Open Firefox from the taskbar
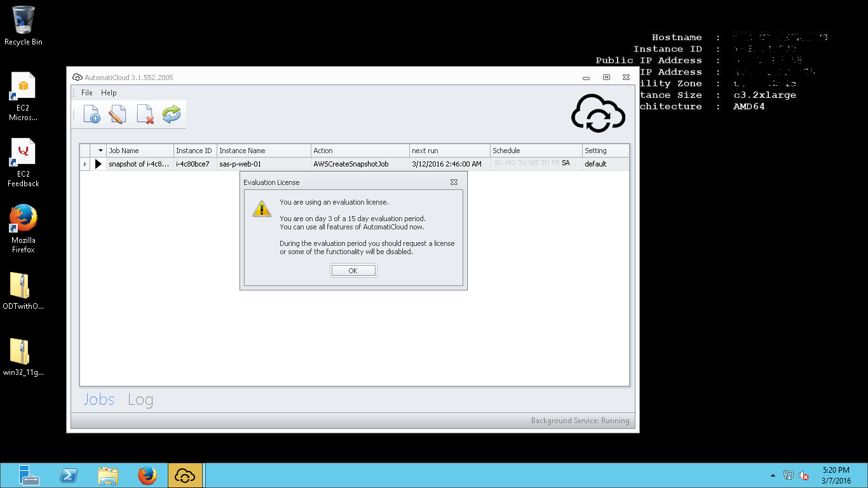Viewport: 868px width, 488px height. point(147,475)
